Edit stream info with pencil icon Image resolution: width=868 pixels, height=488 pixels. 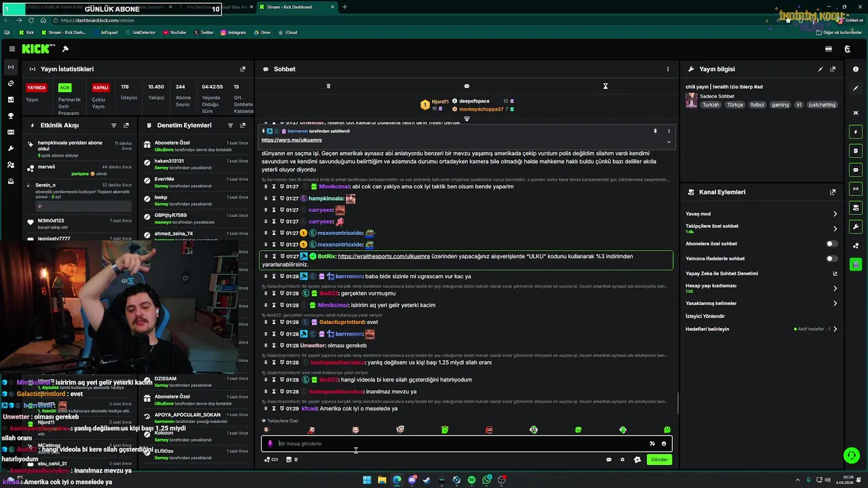coord(821,69)
